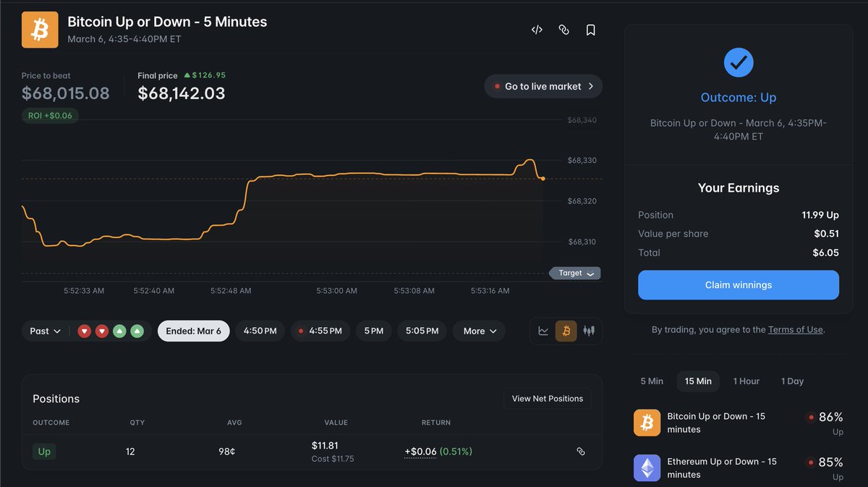This screenshot has width=868, height=487.
Task: Toggle the second red Down outcome circle
Action: (102, 331)
